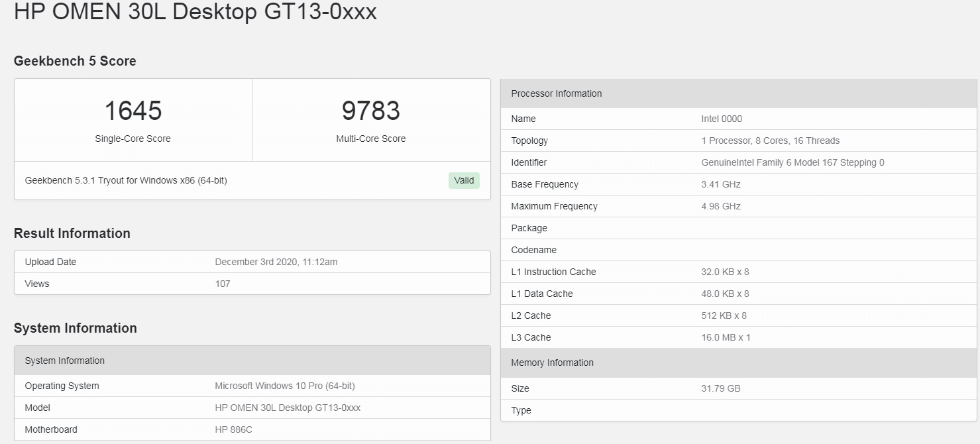Select the December 3rd 2020, 11:12am value
The width and height of the screenshot is (980, 444).
(x=276, y=262)
